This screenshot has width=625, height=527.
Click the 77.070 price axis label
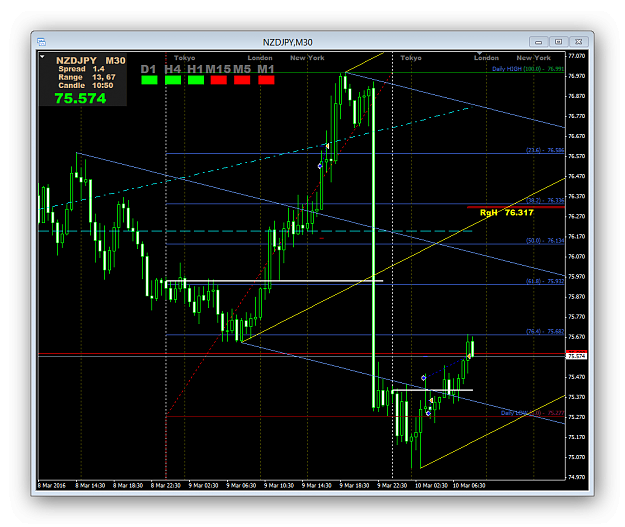[x=576, y=56]
